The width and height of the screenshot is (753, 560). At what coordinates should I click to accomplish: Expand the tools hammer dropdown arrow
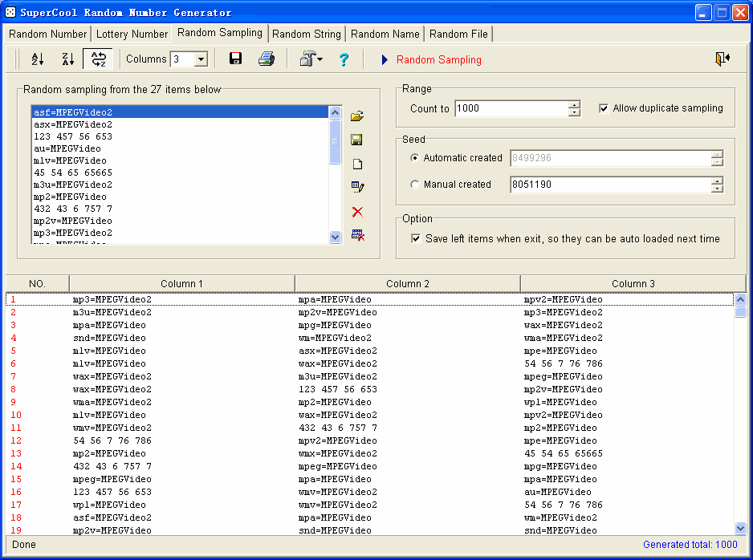point(320,59)
